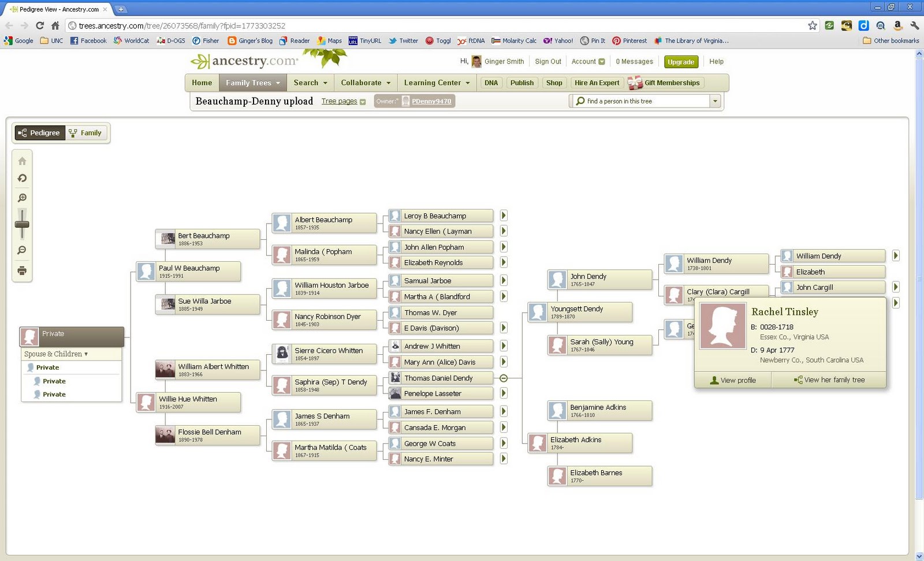Zoom in with the magnifier plus icon
The height and width of the screenshot is (561, 924).
(22, 197)
